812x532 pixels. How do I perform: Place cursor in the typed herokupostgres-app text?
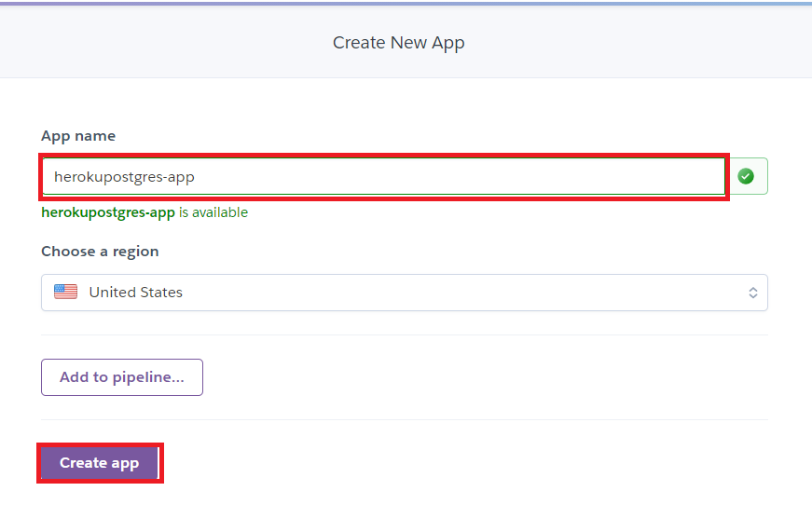[x=124, y=177]
